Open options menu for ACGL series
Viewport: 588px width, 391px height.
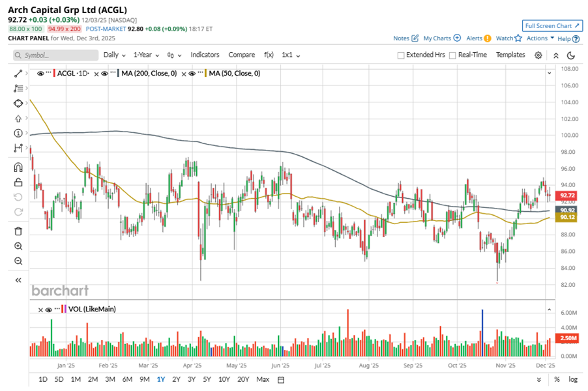tap(48, 73)
